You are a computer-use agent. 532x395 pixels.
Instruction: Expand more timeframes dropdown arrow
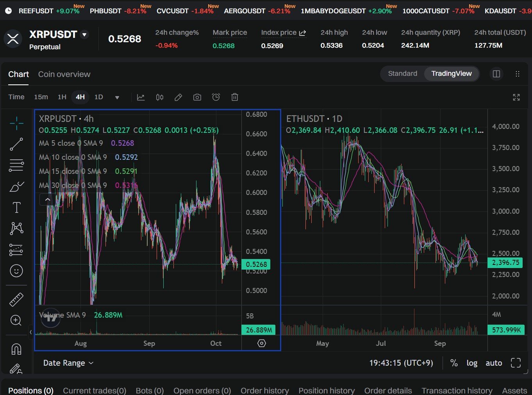pyautogui.click(x=117, y=97)
